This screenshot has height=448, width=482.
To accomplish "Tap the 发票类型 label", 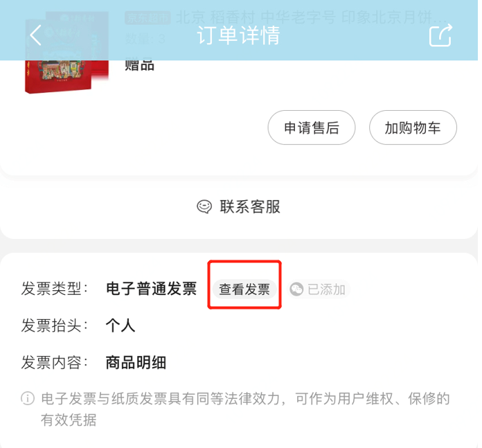I will click(x=55, y=289).
